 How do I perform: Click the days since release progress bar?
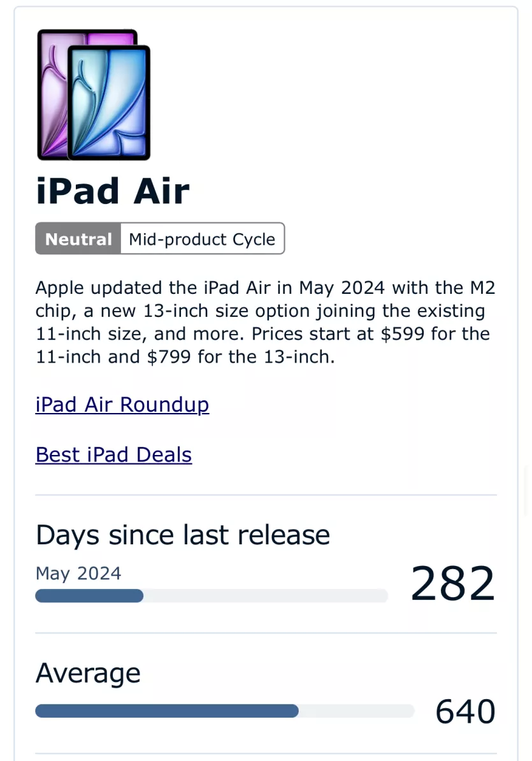[x=212, y=595]
